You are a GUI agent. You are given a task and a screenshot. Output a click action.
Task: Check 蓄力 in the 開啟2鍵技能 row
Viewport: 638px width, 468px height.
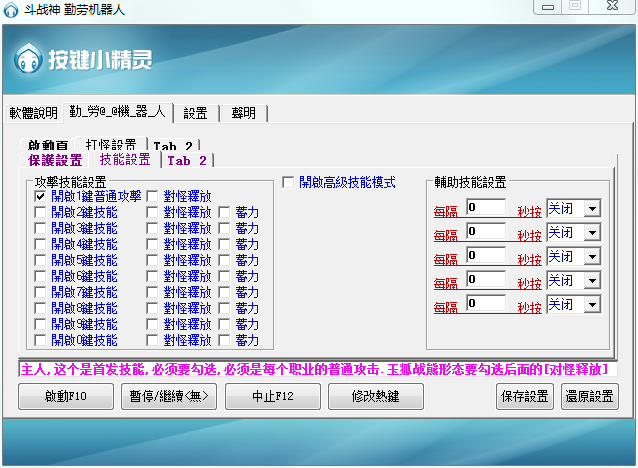click(x=225, y=213)
